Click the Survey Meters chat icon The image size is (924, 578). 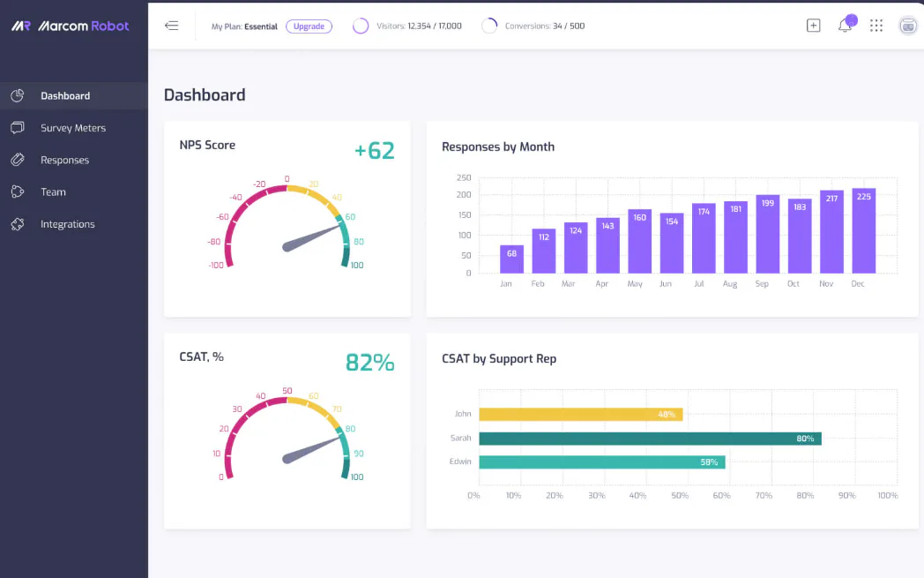18,127
